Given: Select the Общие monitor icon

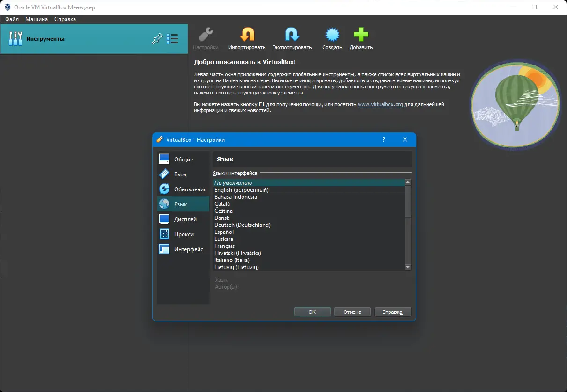Looking at the screenshot, I should click(164, 159).
